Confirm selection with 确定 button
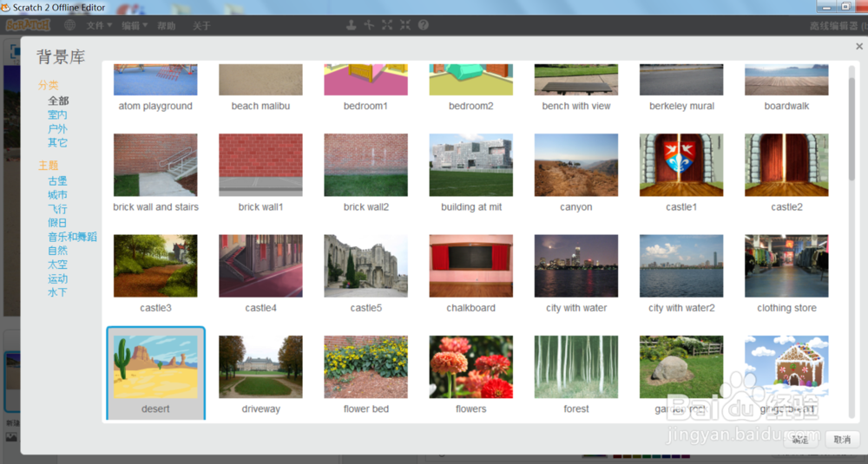 pos(800,440)
